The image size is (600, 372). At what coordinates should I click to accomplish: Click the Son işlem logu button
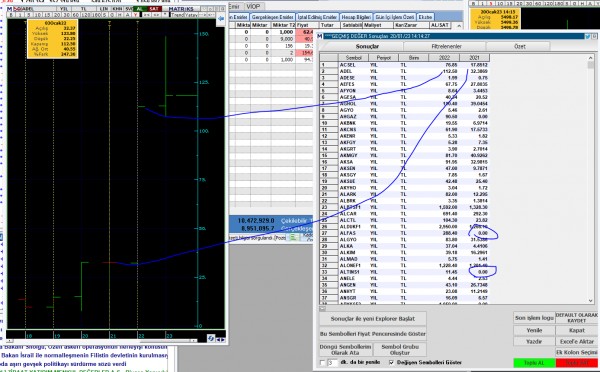click(x=534, y=318)
